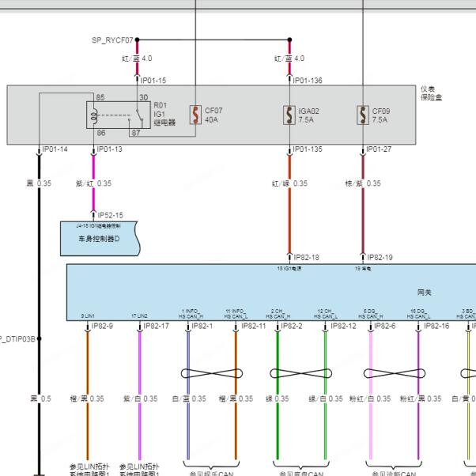Click the IGA02 7.5A fuse symbol
476x476 pixels.
[289, 115]
